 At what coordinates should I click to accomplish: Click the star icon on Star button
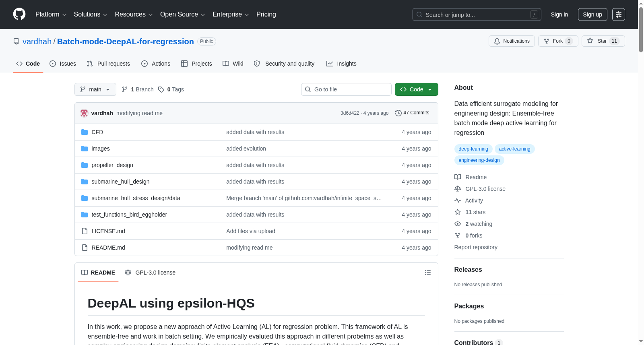590,41
